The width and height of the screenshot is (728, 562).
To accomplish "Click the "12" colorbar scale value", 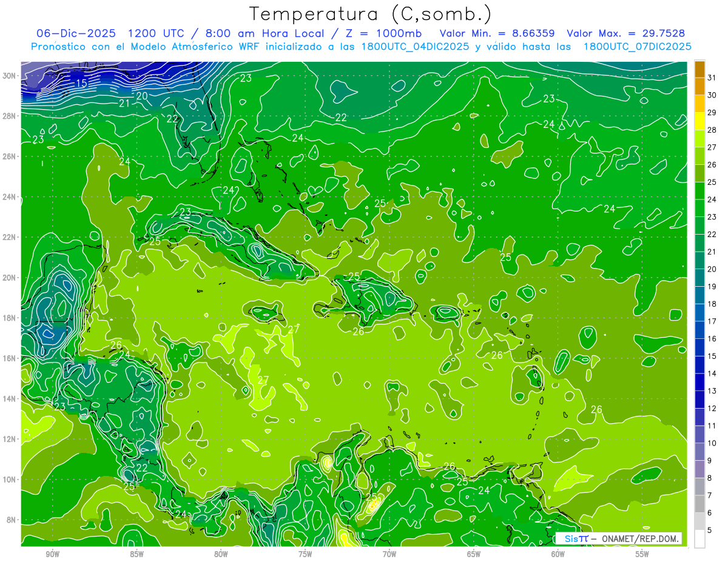I will point(712,408).
